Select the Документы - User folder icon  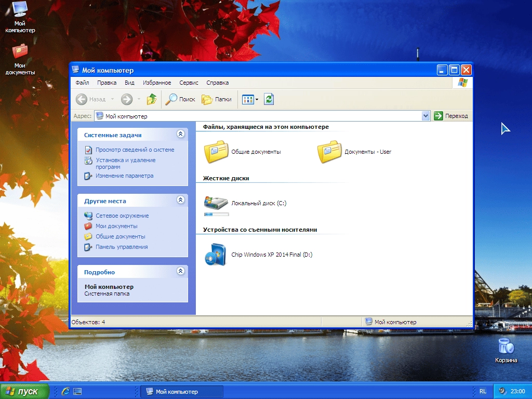click(x=329, y=152)
